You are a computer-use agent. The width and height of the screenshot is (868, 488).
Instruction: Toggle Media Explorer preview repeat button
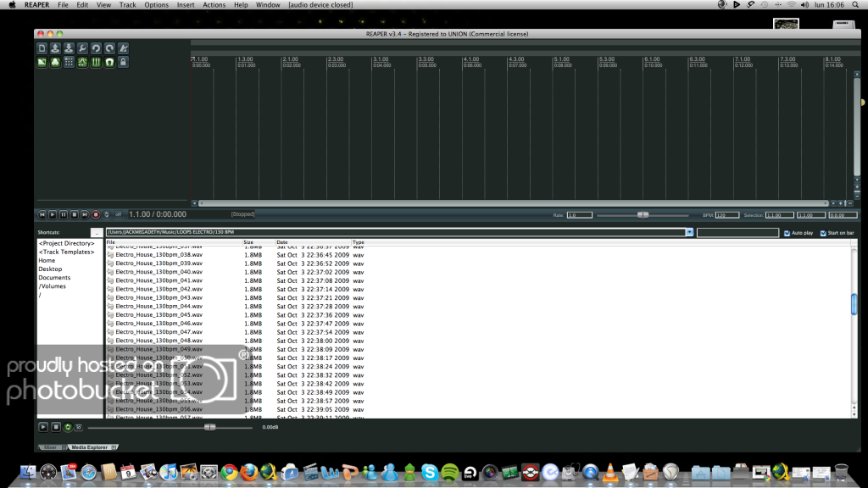coord(68,427)
